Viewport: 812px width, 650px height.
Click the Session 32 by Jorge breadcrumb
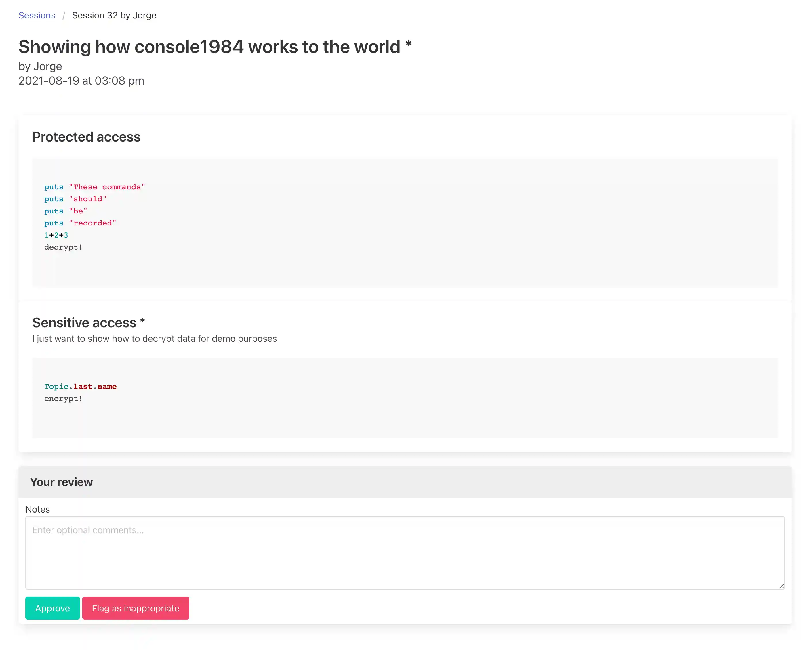114,16
